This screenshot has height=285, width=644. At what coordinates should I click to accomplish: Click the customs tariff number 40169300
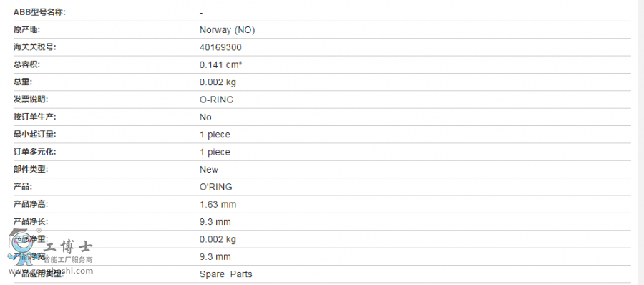[x=220, y=47]
